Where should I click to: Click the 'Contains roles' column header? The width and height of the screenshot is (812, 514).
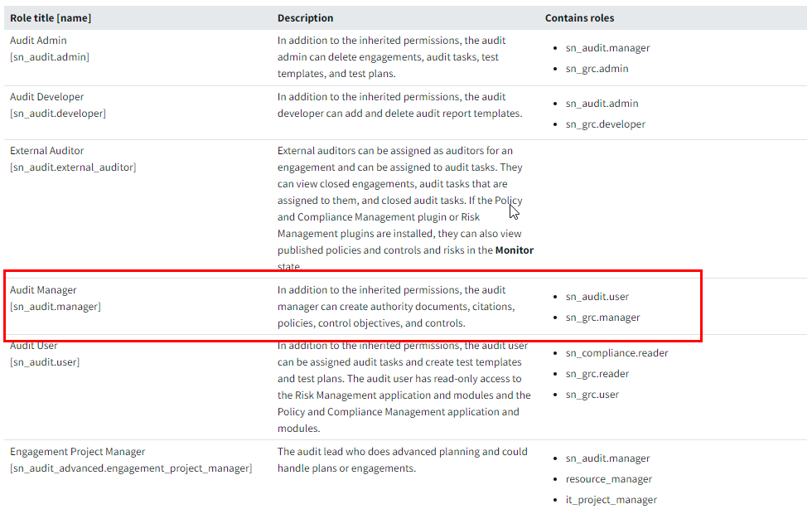pos(579,17)
